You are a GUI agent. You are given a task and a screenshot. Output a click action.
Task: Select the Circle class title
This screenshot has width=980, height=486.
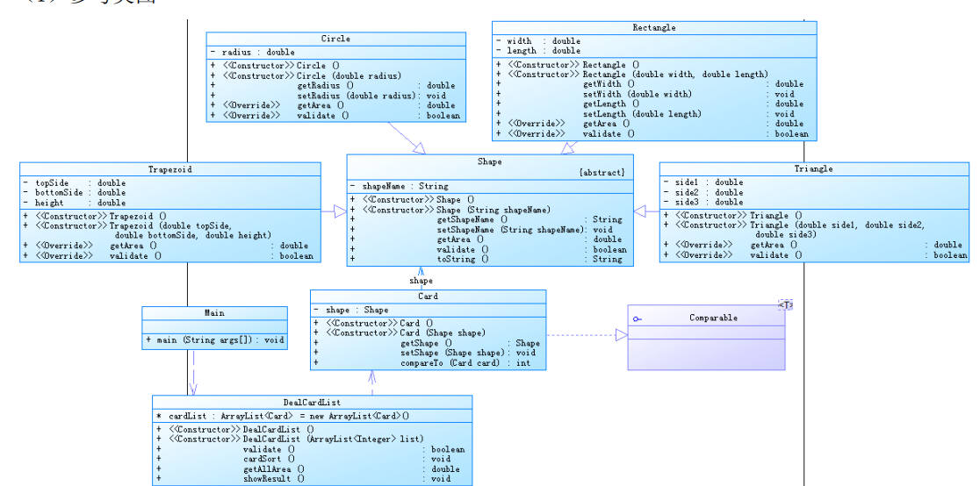coord(335,39)
